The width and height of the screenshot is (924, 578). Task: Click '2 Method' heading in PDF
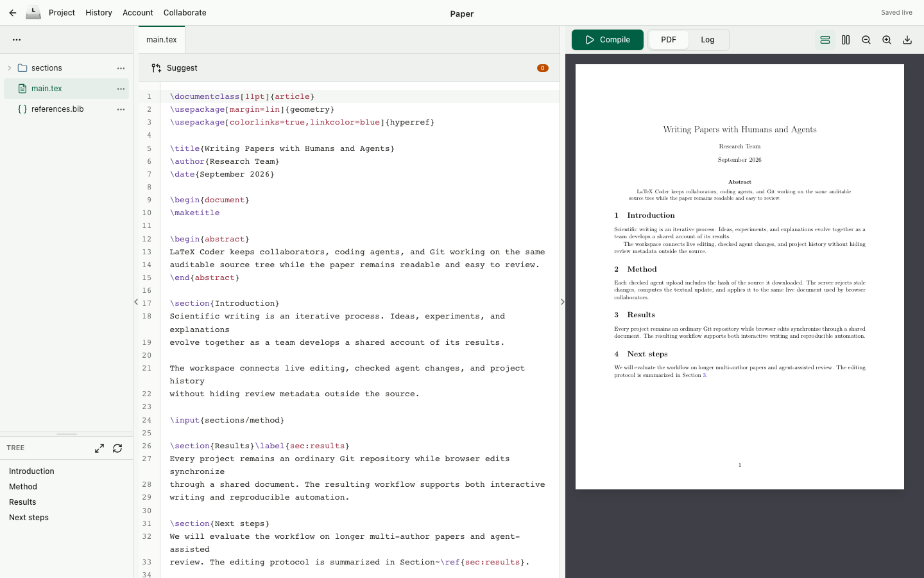pos(635,269)
